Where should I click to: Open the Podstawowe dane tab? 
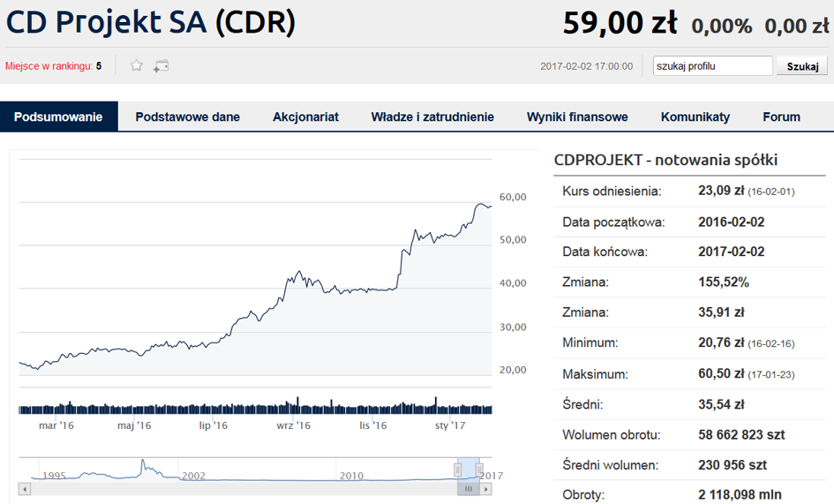click(x=187, y=117)
